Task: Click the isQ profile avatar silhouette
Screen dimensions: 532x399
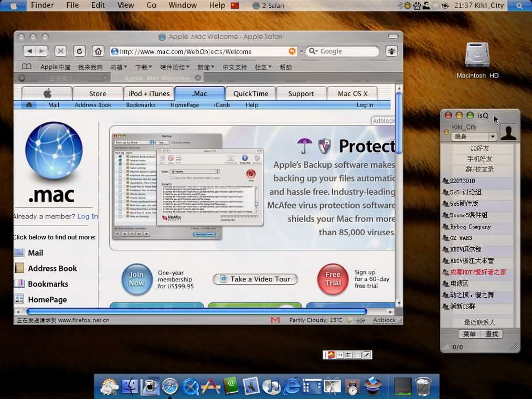Action: [x=508, y=132]
